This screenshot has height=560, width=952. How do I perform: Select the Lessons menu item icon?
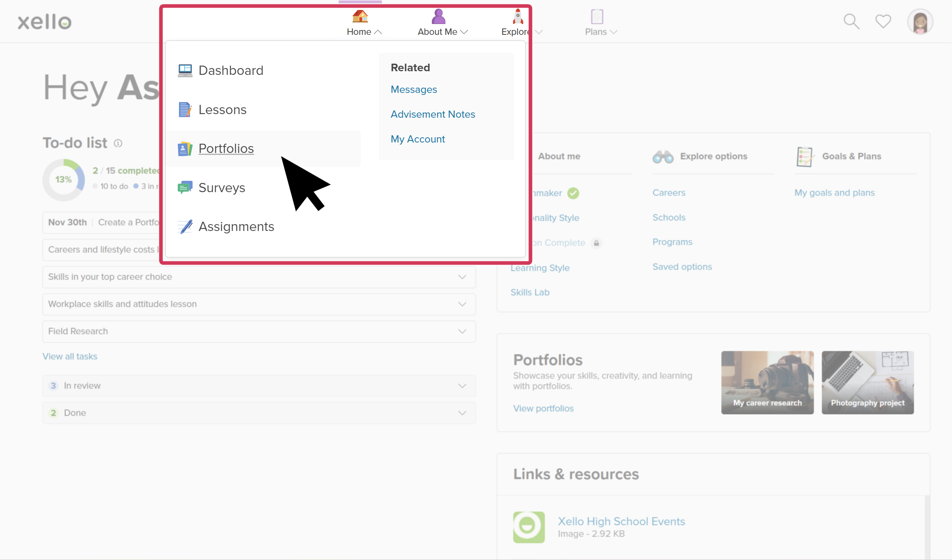coord(185,109)
